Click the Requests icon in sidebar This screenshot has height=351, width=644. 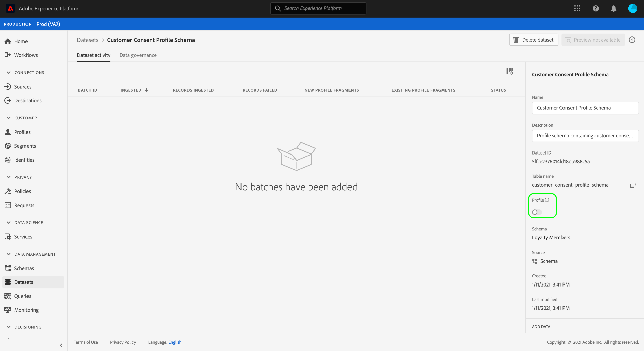pyautogui.click(x=8, y=205)
